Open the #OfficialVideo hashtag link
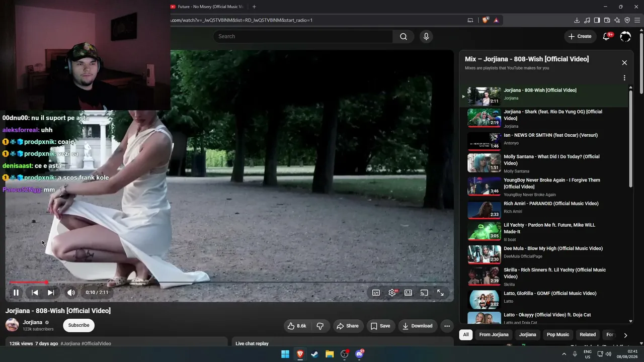This screenshot has width=644, height=362. [97, 344]
